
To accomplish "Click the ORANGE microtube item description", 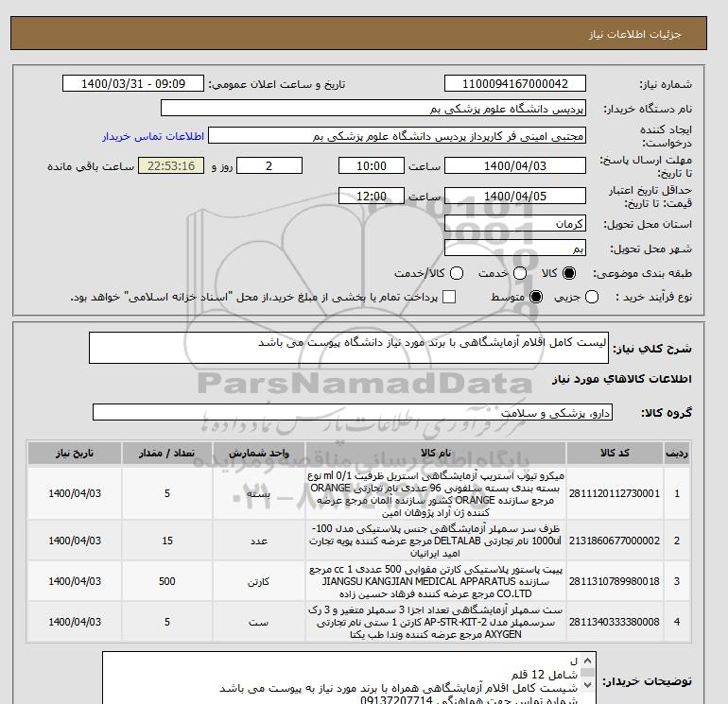I will (x=436, y=494).
